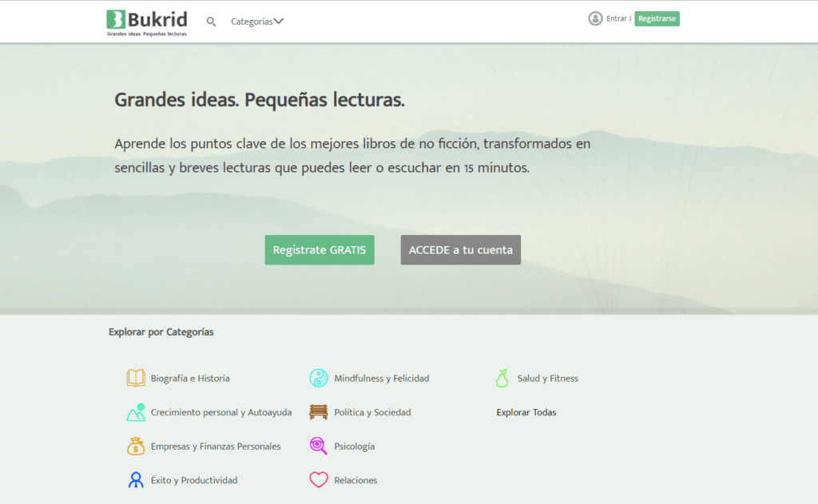Open the Mindfulness y Felicidad category

(x=381, y=379)
